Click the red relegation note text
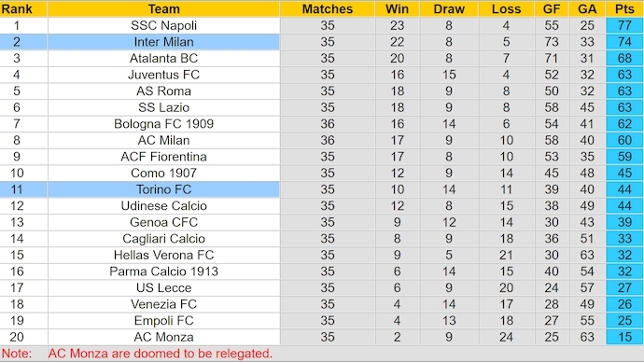Viewport: 644px width, 362px height. 161,354
